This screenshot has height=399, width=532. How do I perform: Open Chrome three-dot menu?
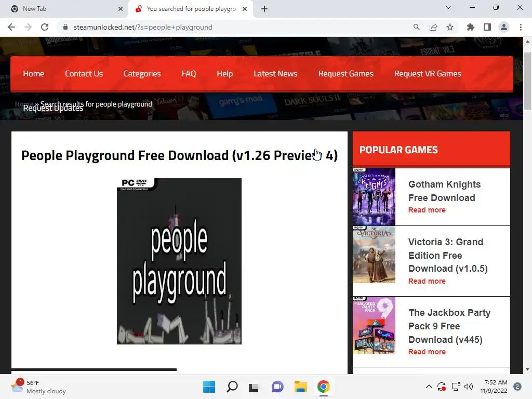(x=521, y=27)
